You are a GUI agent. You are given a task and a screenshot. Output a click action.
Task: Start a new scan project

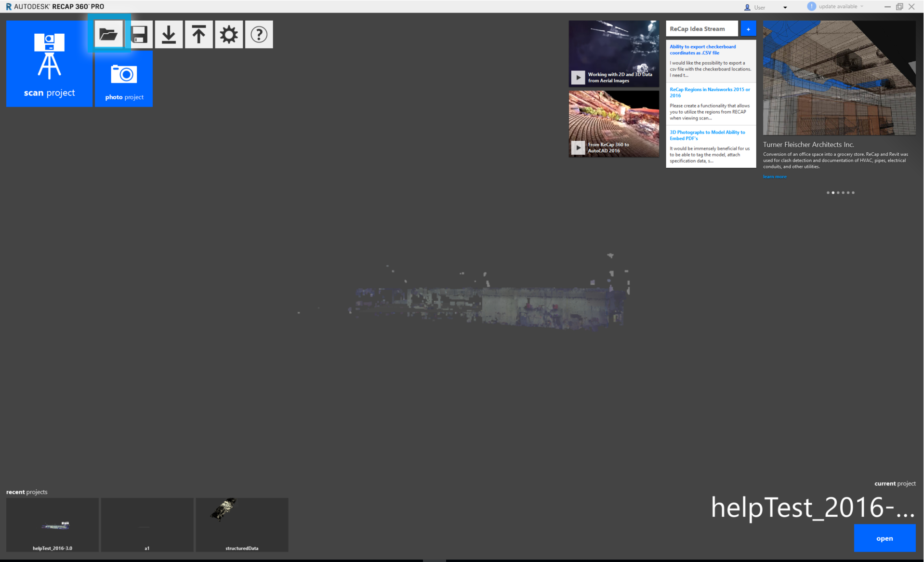click(x=49, y=63)
